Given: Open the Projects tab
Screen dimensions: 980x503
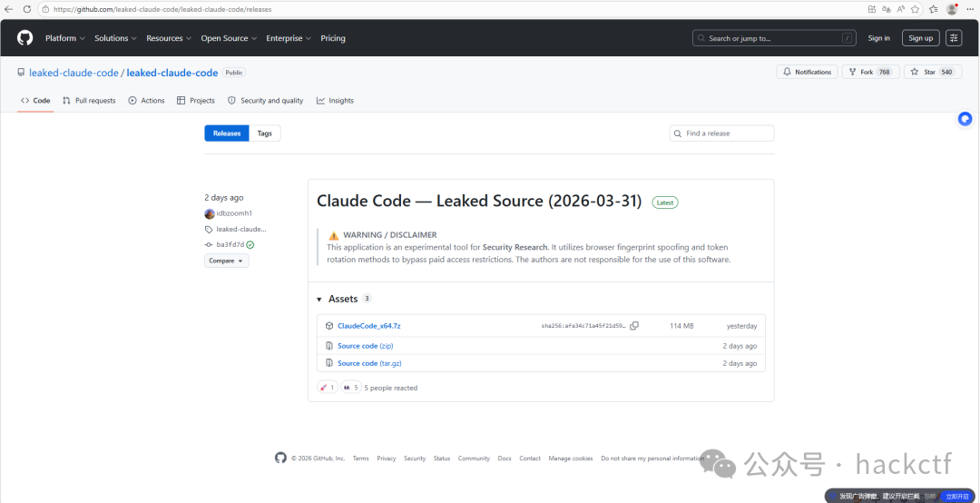Looking at the screenshot, I should tap(196, 101).
